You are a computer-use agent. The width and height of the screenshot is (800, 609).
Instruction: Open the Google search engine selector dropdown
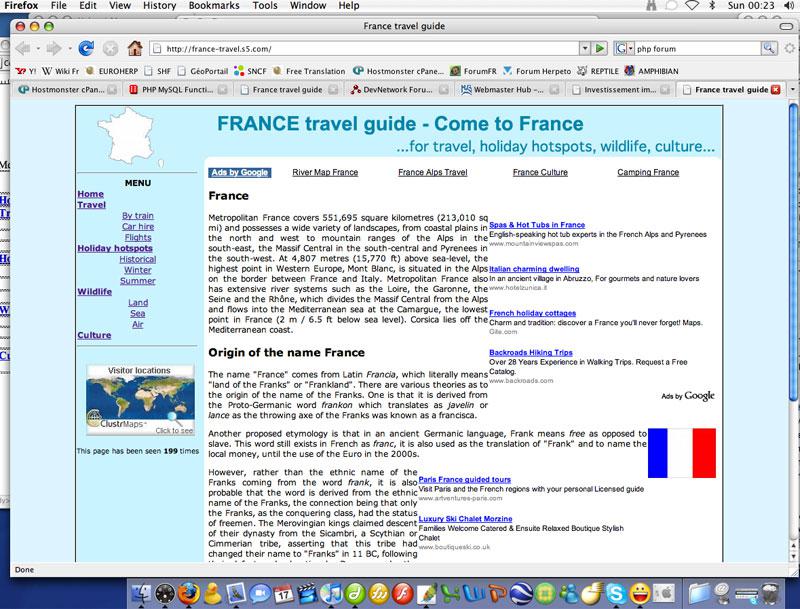(624, 48)
